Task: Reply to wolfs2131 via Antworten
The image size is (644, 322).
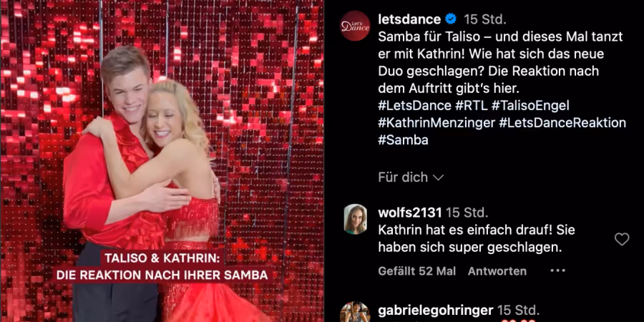Action: point(497,271)
